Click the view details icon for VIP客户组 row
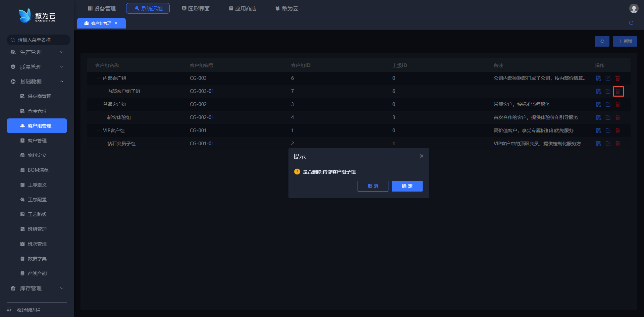This screenshot has height=317, width=644. 598,130
